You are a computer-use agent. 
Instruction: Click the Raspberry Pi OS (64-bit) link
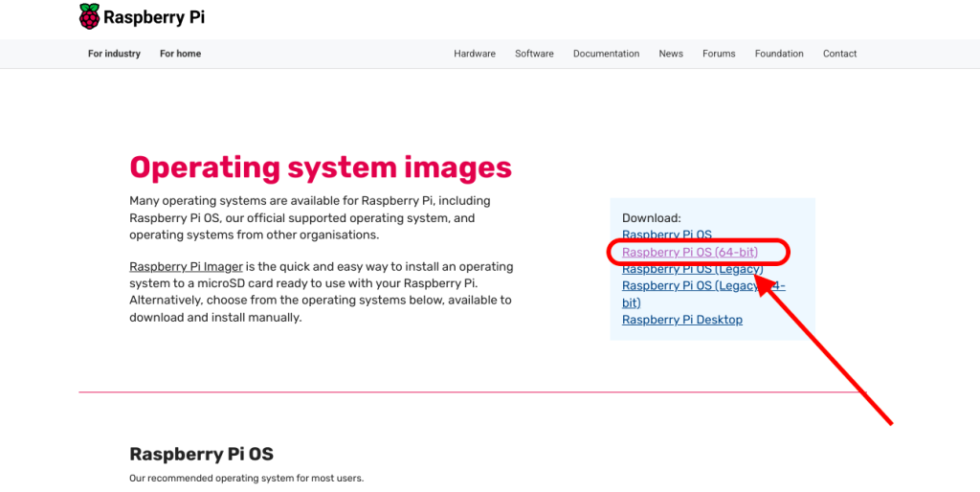(690, 252)
